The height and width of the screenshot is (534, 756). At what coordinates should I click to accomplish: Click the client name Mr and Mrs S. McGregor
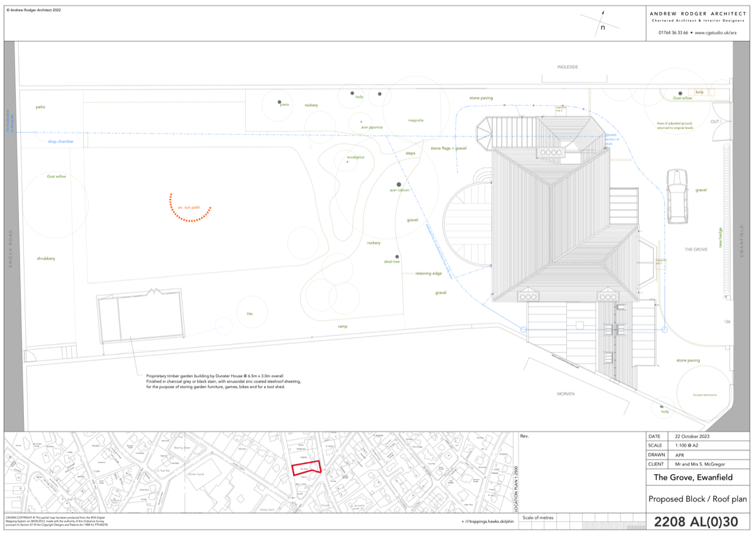point(699,464)
